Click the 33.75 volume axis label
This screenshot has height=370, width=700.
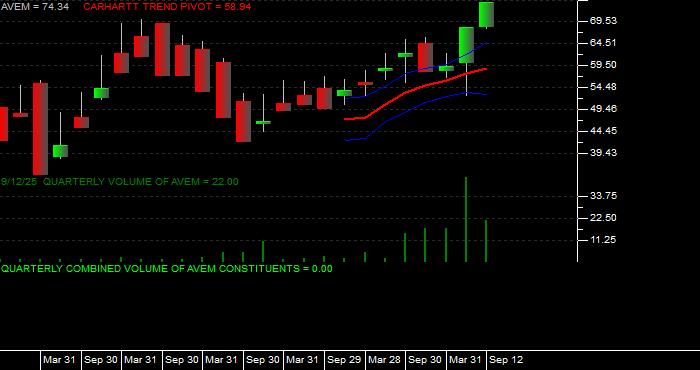[603, 195]
